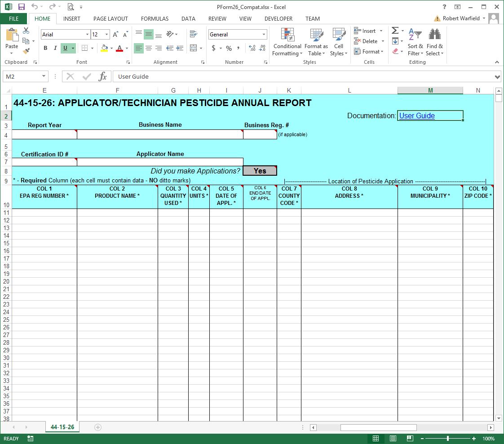The image size is (504, 444).
Task: Expand the Name Box dropdown arrow
Action: pyautogui.click(x=44, y=76)
